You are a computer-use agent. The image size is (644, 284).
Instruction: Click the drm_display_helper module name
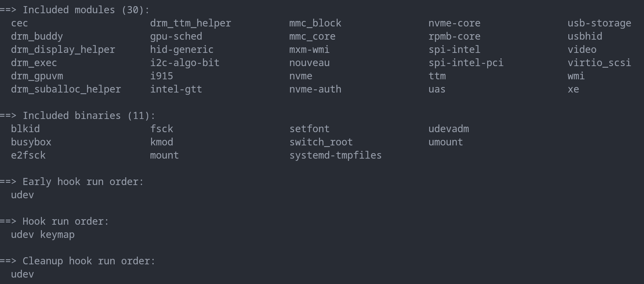coord(63,50)
